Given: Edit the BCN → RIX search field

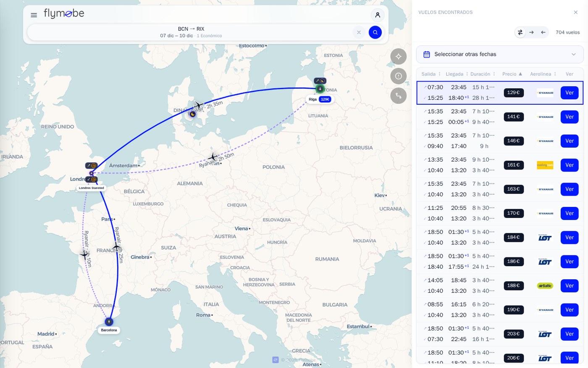Looking at the screenshot, I should pyautogui.click(x=191, y=32).
